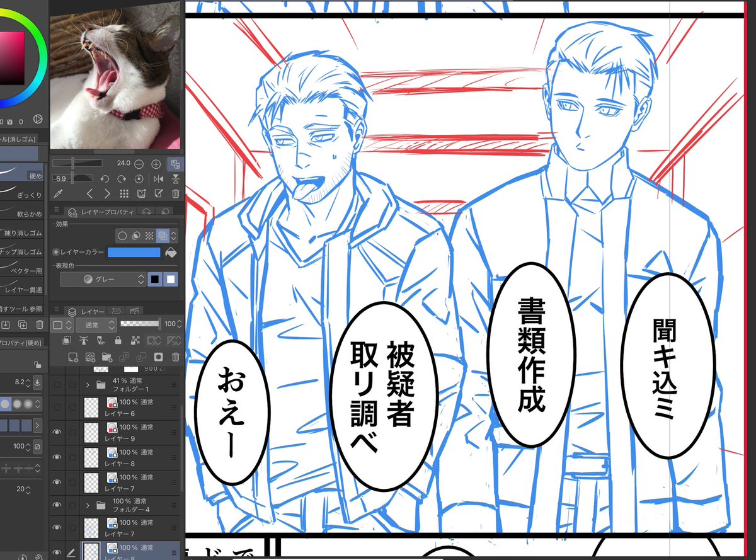The width and height of the screenshot is (756, 560).
Task: Create a new vector layer
Action: point(90,357)
